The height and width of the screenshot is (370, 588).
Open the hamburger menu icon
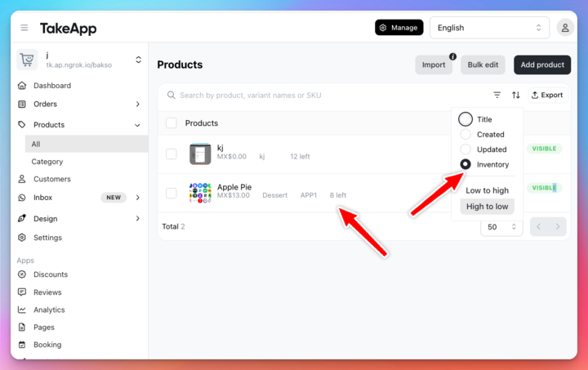(x=24, y=28)
